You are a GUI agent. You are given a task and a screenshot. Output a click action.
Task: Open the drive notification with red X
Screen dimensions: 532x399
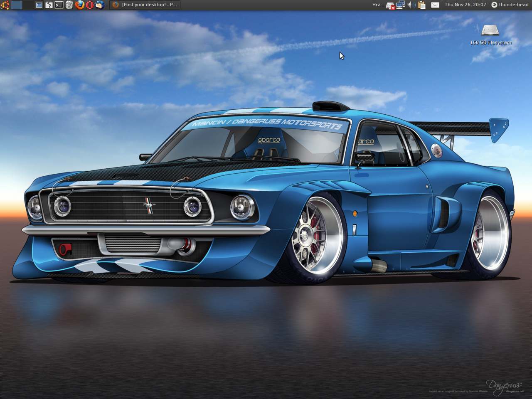390,5
